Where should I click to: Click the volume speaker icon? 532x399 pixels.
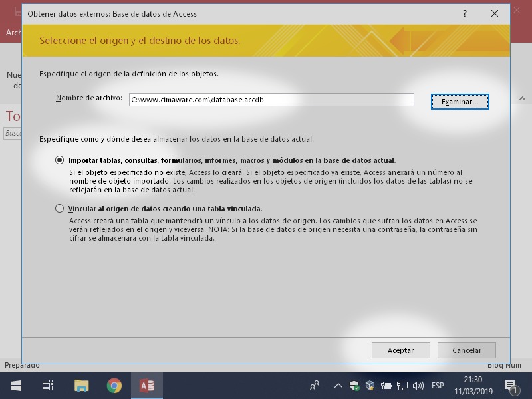click(418, 386)
